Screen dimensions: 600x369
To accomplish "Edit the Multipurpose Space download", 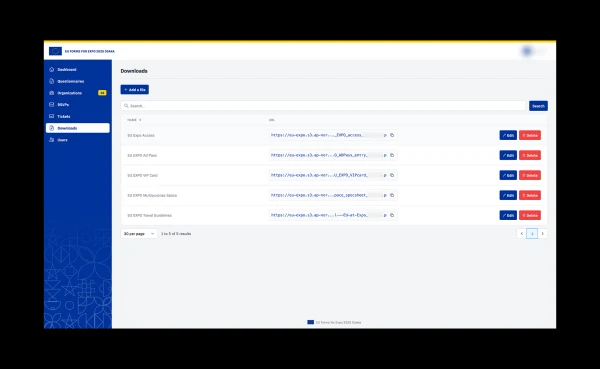I will point(508,195).
